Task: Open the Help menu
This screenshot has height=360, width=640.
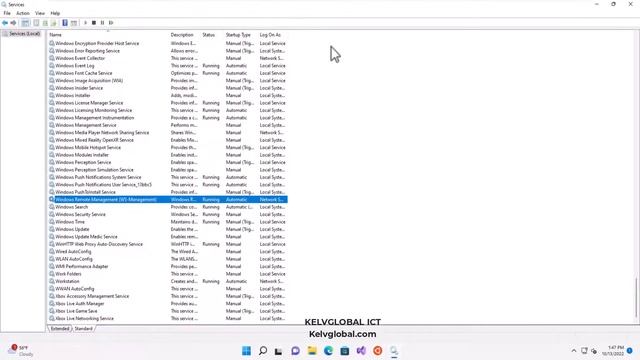Action: click(x=55, y=13)
